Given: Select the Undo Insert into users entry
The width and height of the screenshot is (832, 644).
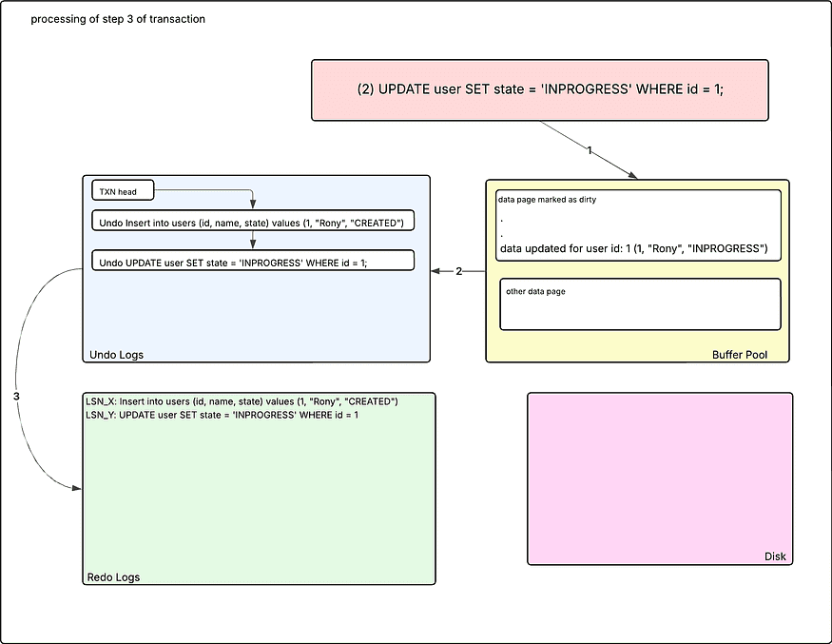Looking at the screenshot, I should pyautogui.click(x=252, y=223).
